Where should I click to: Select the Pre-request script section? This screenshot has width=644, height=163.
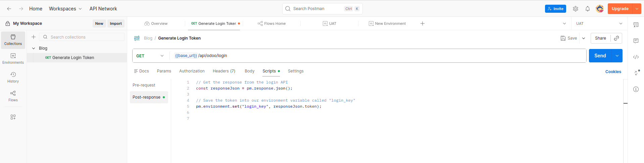coord(144,85)
